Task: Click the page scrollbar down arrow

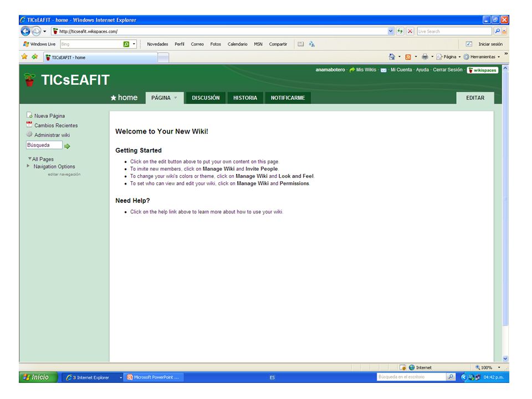Action: [x=505, y=359]
